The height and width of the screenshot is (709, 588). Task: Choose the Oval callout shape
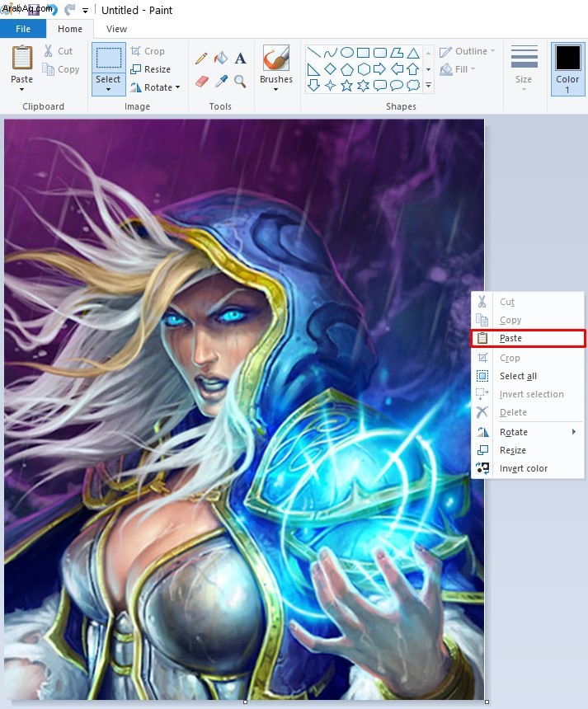pos(397,85)
